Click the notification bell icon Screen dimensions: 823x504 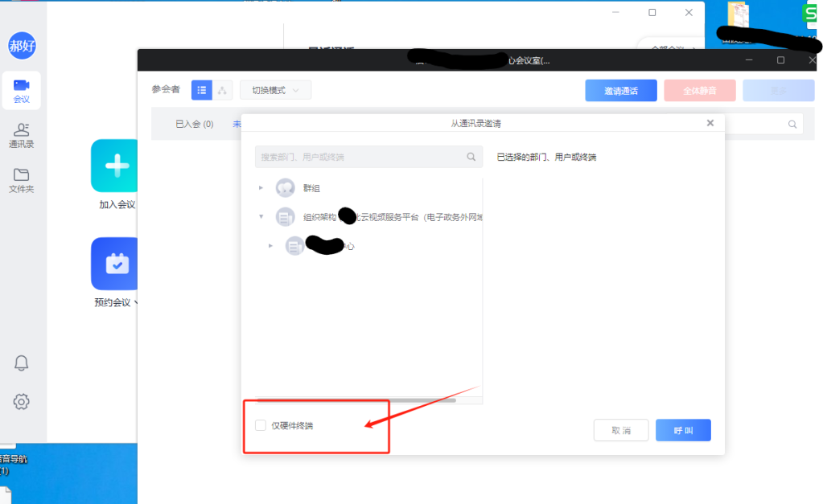pos(22,363)
